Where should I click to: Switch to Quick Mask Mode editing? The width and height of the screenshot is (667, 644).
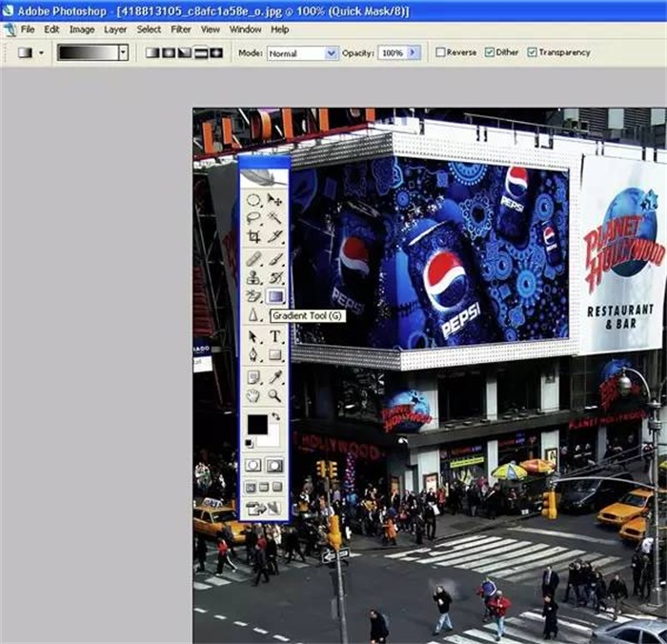[x=274, y=465]
